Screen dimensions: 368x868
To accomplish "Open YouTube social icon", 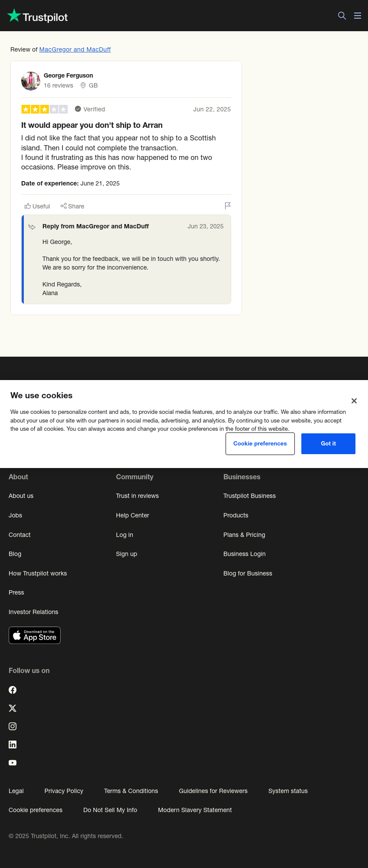I will 13,763.
